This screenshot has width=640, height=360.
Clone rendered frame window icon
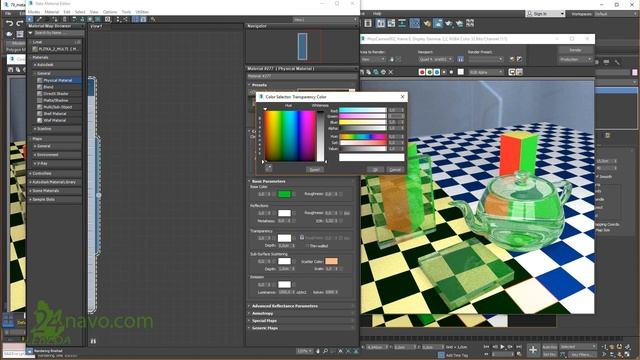coord(376,72)
